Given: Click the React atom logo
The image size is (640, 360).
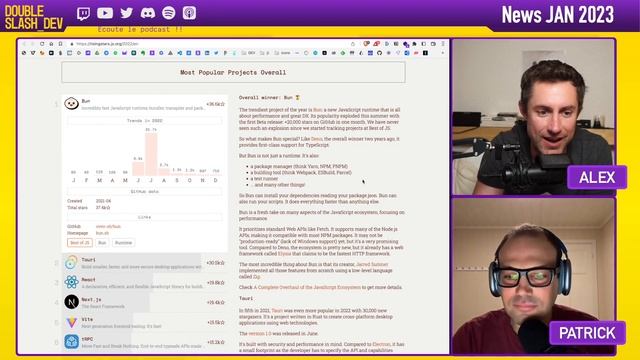Looking at the screenshot, I should (71, 282).
